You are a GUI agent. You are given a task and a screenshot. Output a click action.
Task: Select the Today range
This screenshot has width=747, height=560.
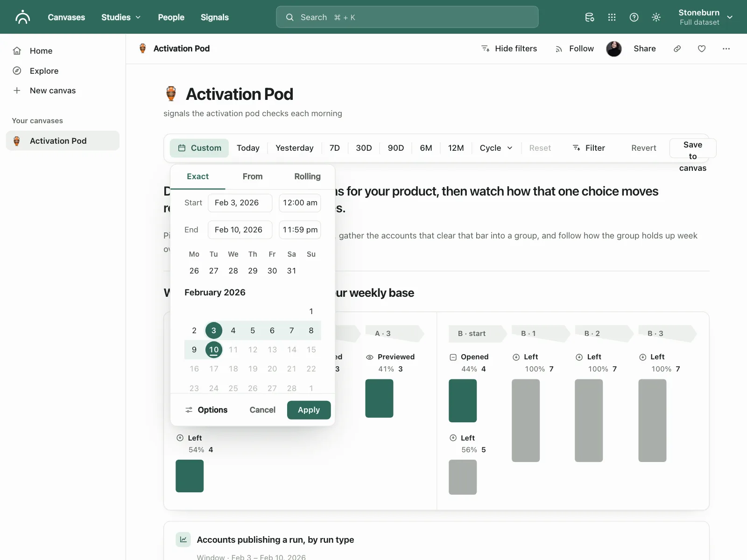[248, 148]
